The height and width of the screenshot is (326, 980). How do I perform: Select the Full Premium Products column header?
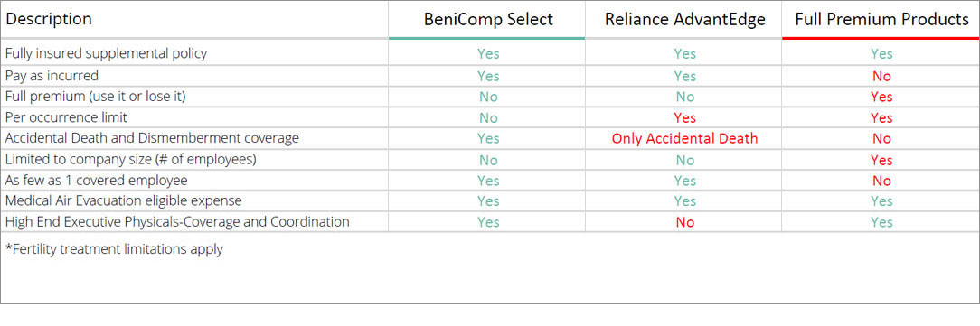tap(881, 19)
